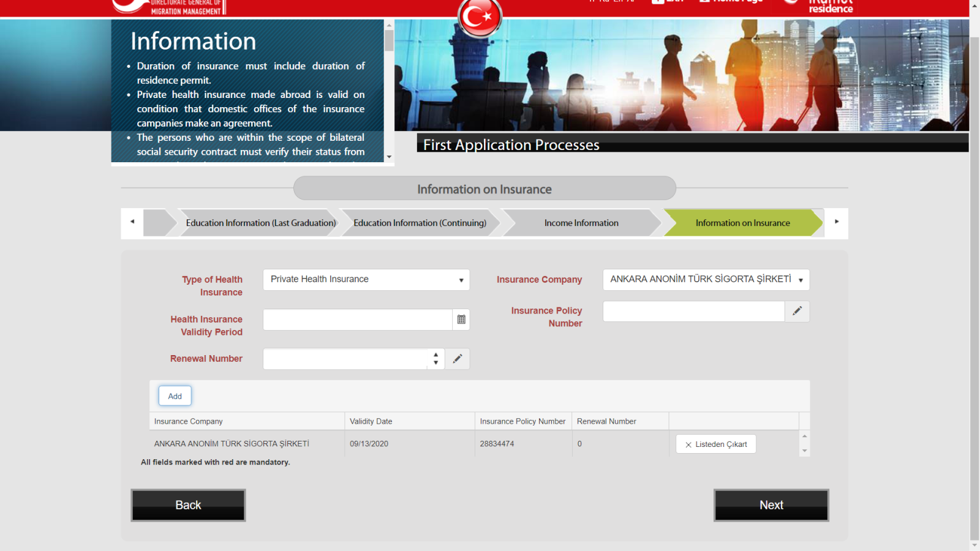
Task: Go to the Income Information step
Action: click(581, 223)
